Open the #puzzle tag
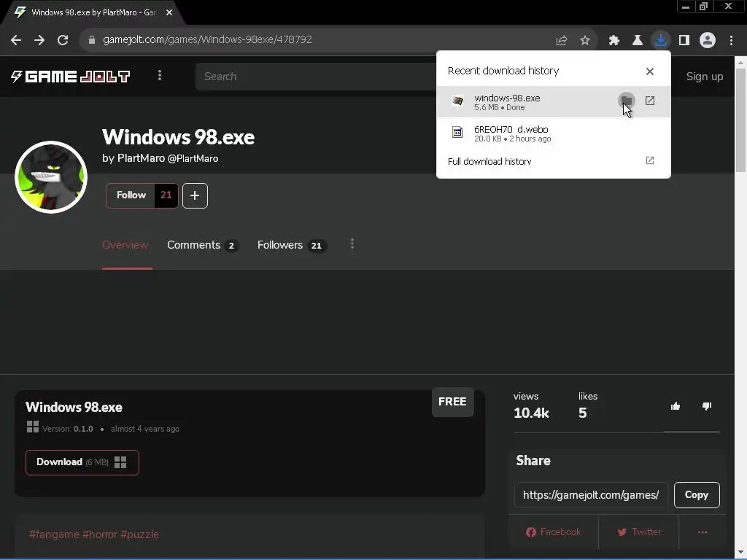This screenshot has height=560, width=747. 139,534
